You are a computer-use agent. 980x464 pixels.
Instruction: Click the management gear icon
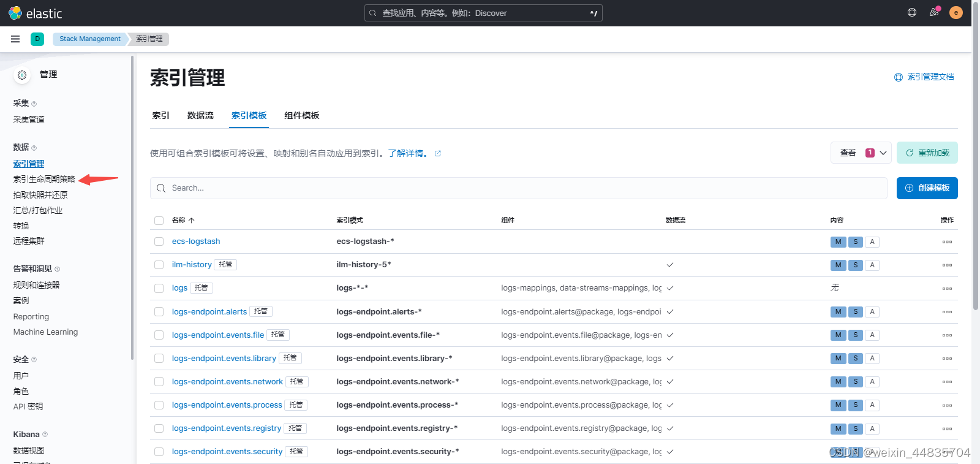[x=22, y=75]
